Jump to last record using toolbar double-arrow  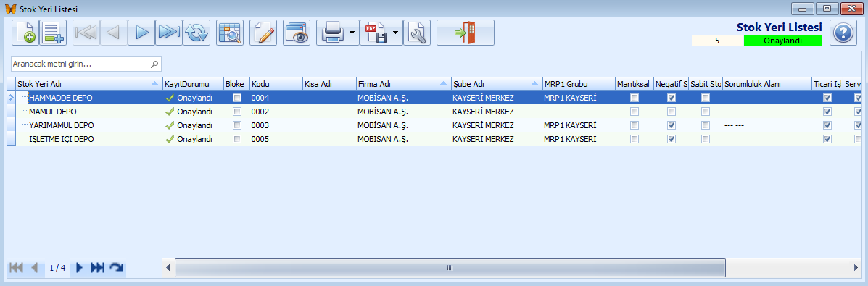(169, 33)
